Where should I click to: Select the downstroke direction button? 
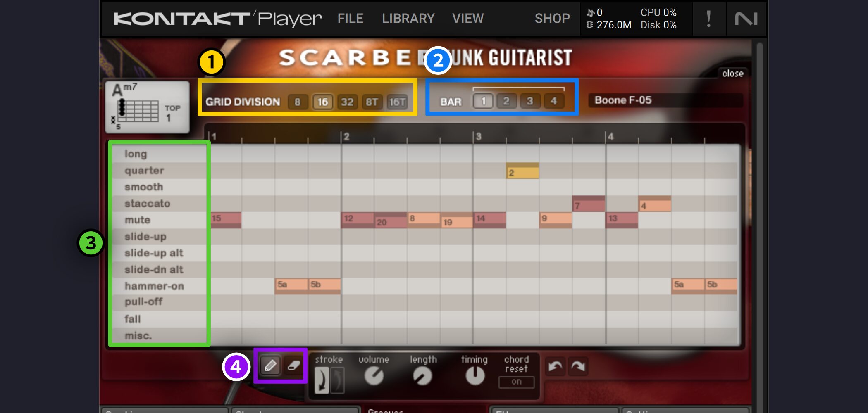pos(322,380)
